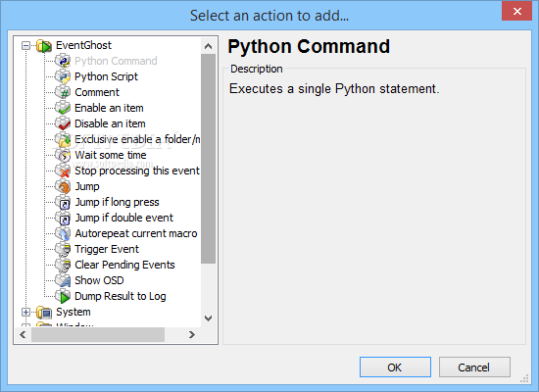539x392 pixels.
Task: Expand the System tree node
Action: tap(25, 312)
